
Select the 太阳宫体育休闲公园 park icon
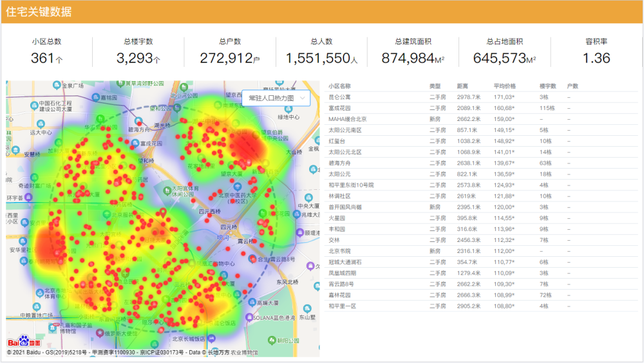tap(167, 191)
